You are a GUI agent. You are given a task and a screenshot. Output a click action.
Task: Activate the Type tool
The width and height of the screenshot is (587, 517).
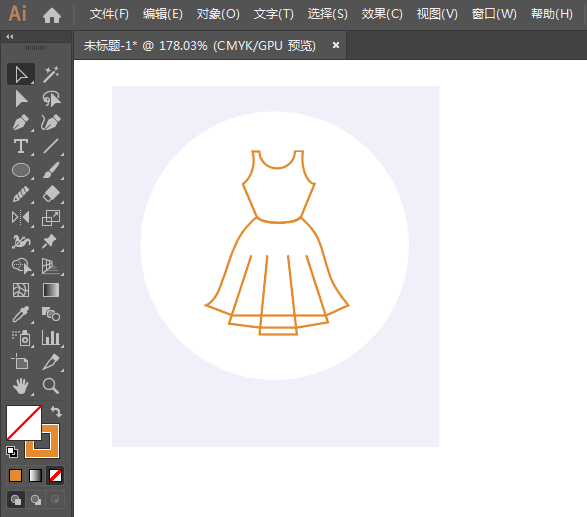(21, 146)
